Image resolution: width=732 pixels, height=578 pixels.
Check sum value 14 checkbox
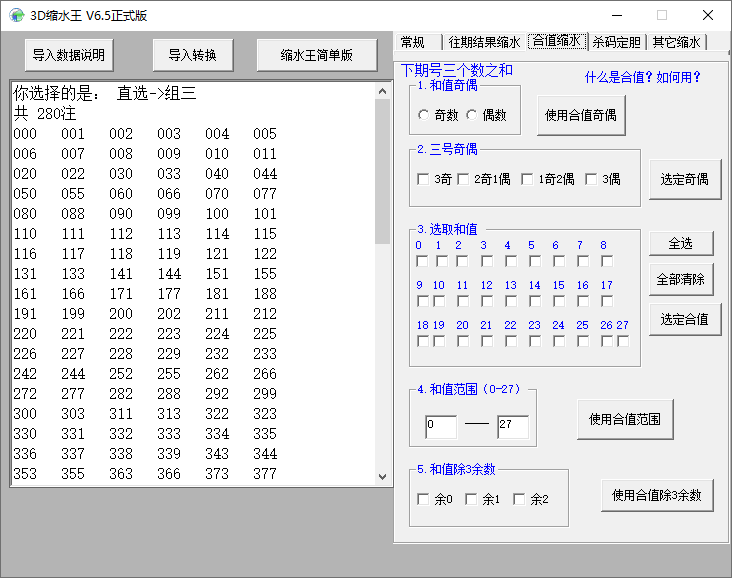tap(535, 301)
